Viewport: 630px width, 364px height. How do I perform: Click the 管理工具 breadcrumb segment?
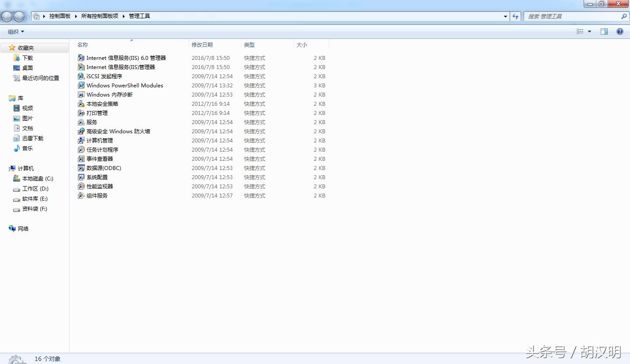[x=140, y=16]
